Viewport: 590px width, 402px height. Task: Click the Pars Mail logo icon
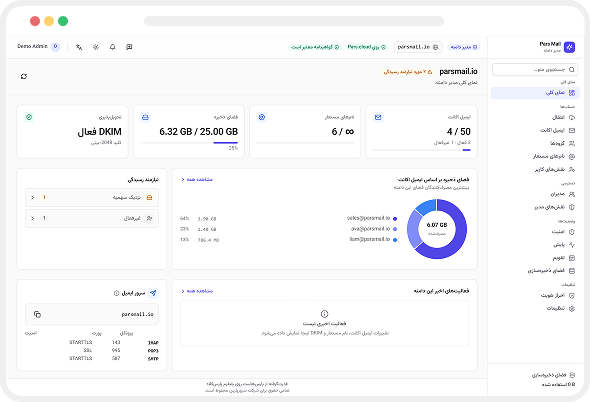coord(569,47)
